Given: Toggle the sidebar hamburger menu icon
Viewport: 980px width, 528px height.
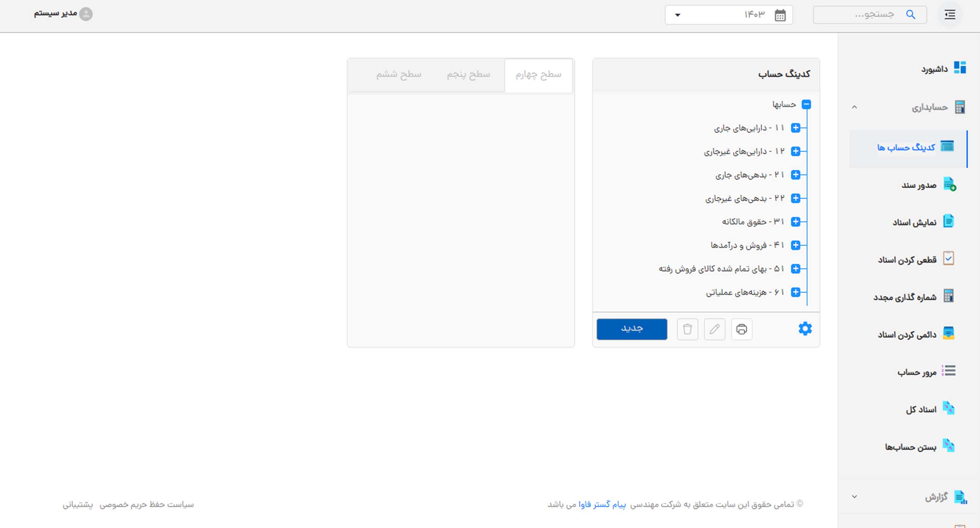Looking at the screenshot, I should 950,15.
